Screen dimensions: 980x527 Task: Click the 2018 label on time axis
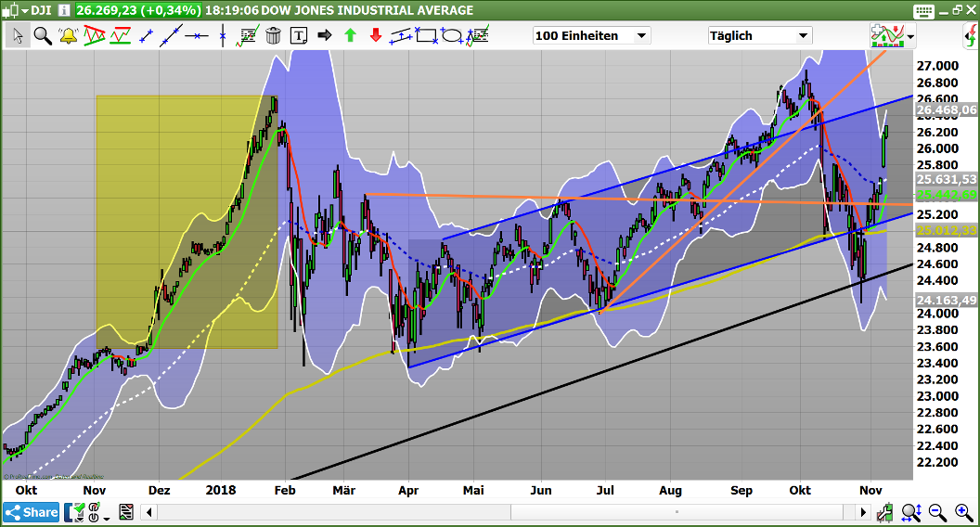tap(221, 490)
